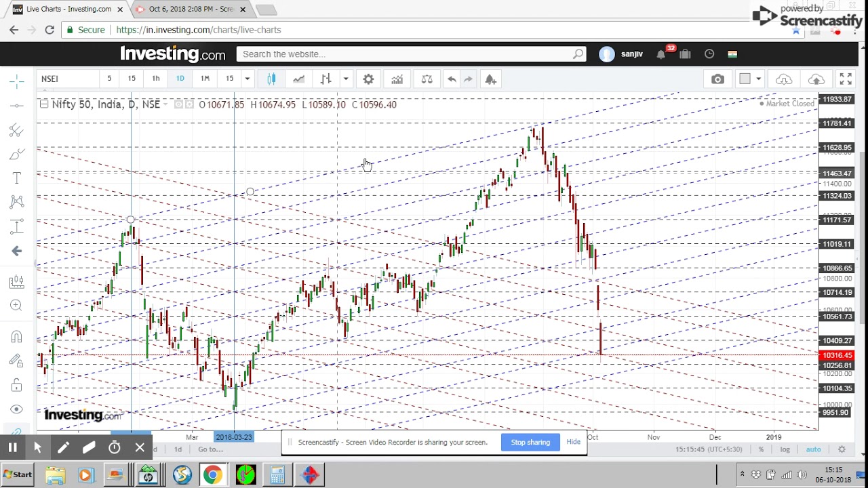
Task: Open the portfolio briefcase icon
Action: (x=685, y=54)
